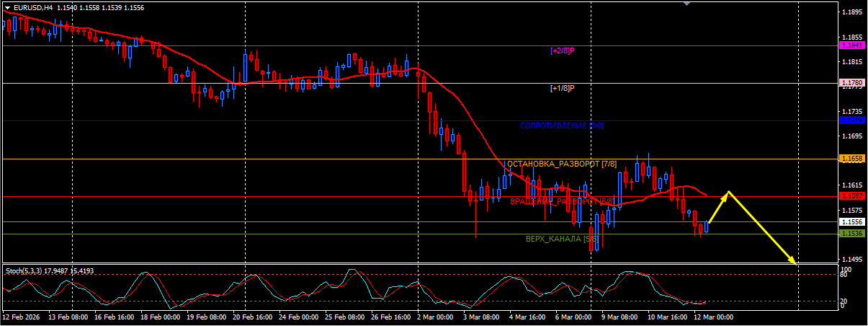Select the [+1/8]P level label
The height and width of the screenshot is (326, 868).
pos(562,88)
